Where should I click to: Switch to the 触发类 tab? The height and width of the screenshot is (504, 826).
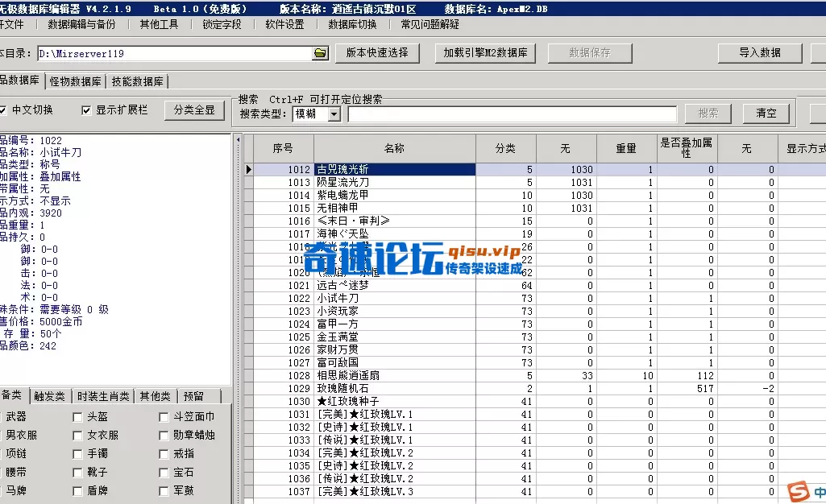[x=49, y=396]
